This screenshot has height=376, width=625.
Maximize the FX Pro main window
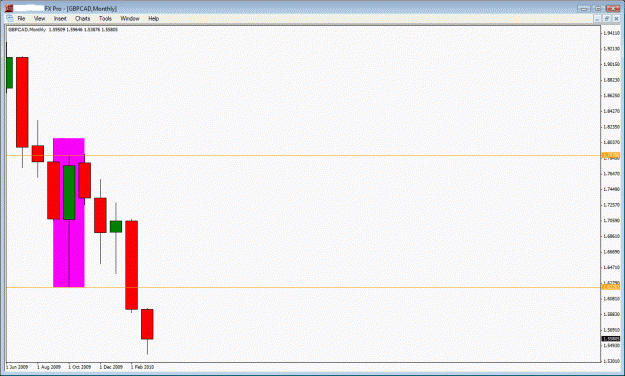pyautogui.click(x=598, y=8)
